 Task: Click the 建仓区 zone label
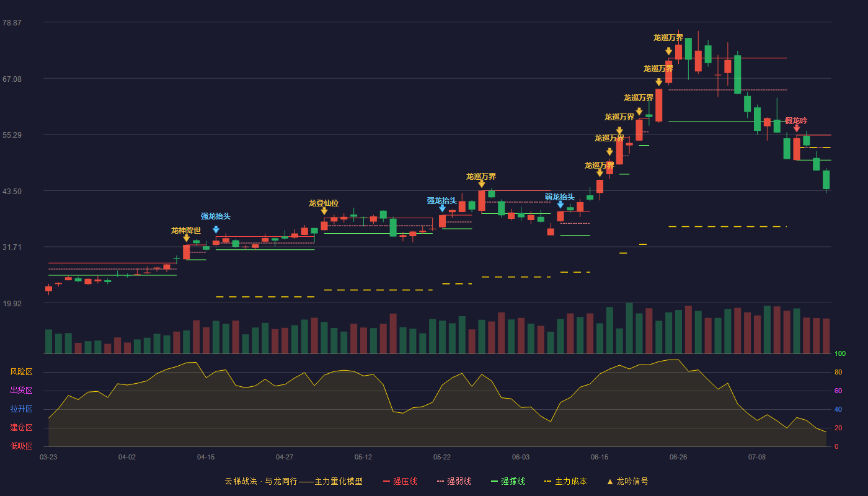point(21,428)
